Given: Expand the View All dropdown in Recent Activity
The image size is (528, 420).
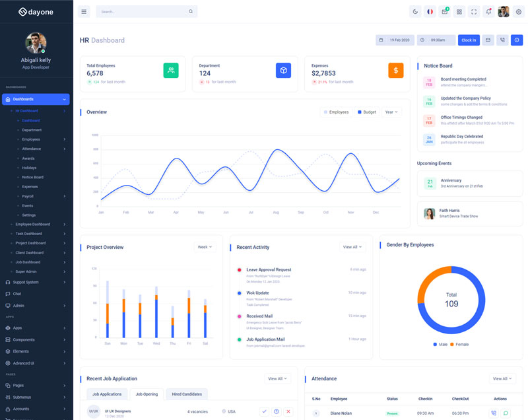Looking at the screenshot, I should 352,247.
